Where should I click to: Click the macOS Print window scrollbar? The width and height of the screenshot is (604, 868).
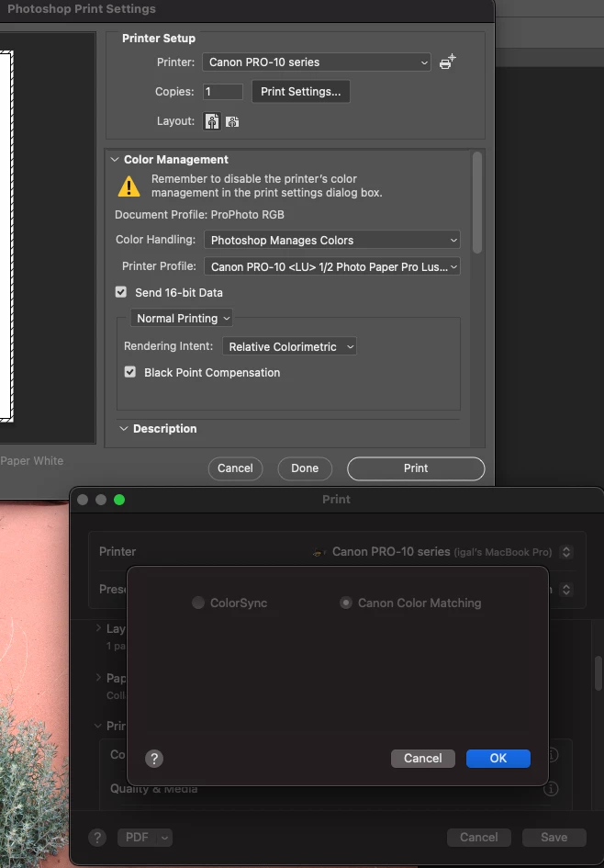coord(598,673)
